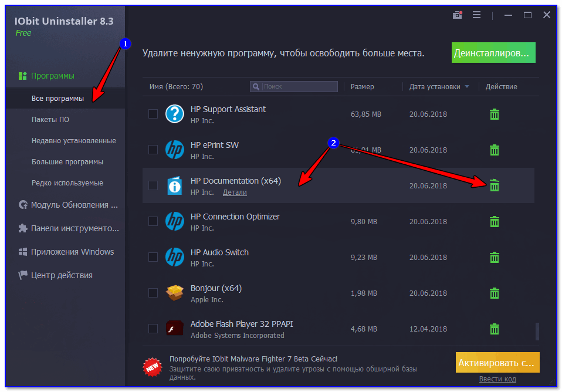Click the Действие column header
This screenshot has height=392, width=562.
point(501,86)
